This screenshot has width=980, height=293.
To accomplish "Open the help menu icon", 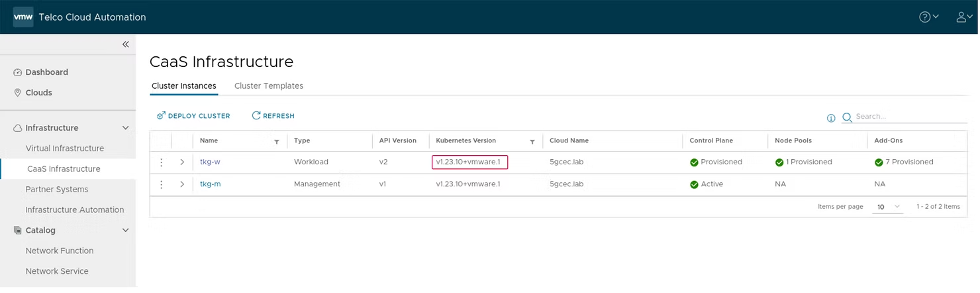I will [x=928, y=17].
